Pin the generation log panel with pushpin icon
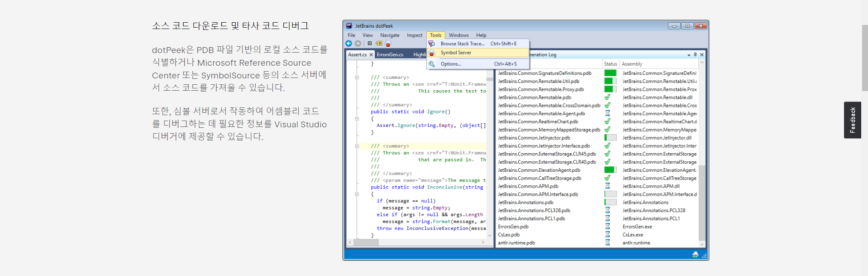Viewport: 868px width, 276px height. [696, 55]
